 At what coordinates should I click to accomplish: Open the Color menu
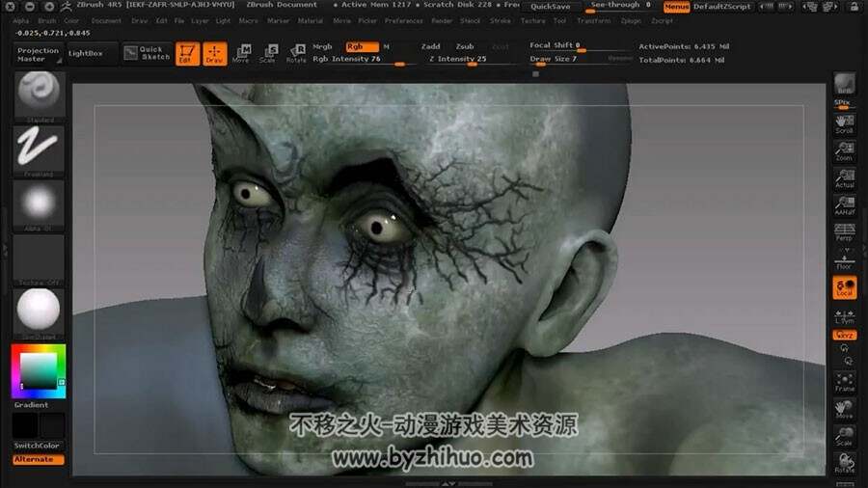click(71, 20)
